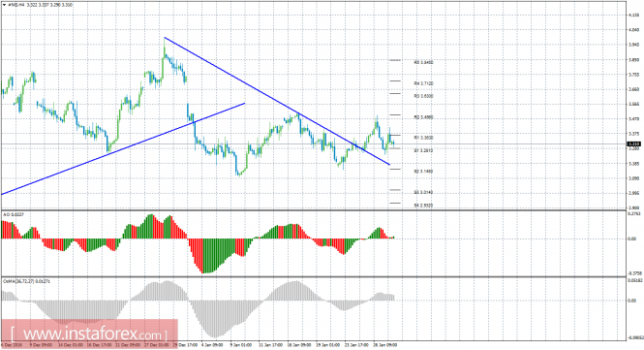Click the current price tag on axis
Viewport: 644px width, 350px height.
coord(634,143)
